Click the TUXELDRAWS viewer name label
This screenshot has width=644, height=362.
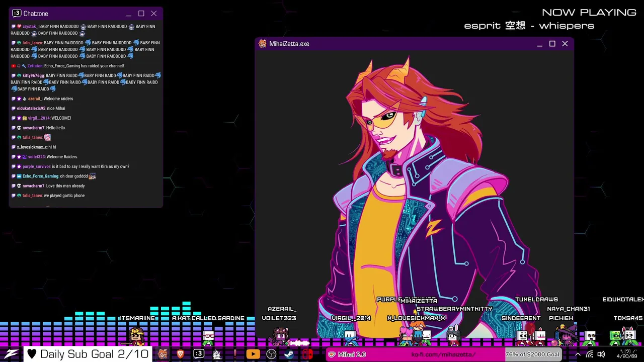point(536,299)
